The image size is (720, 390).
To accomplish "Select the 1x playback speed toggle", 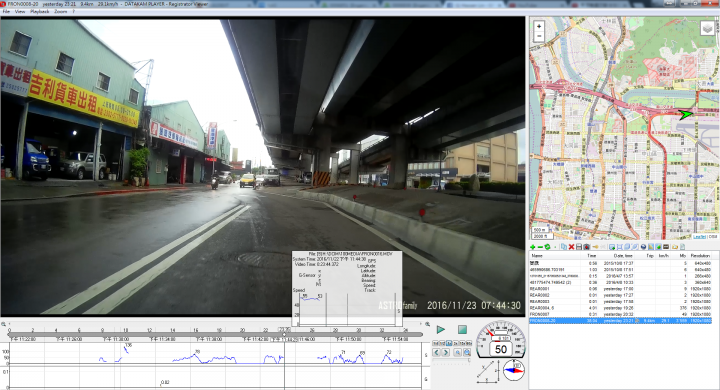I will (x=449, y=343).
